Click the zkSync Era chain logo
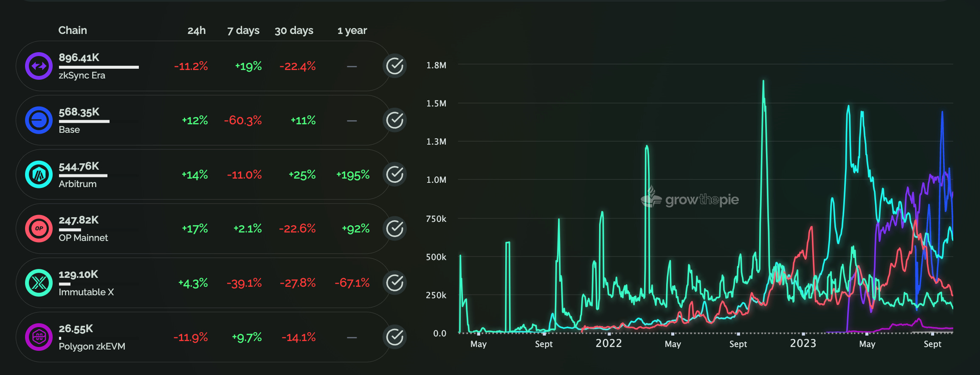This screenshot has height=375, width=980. tap(39, 66)
